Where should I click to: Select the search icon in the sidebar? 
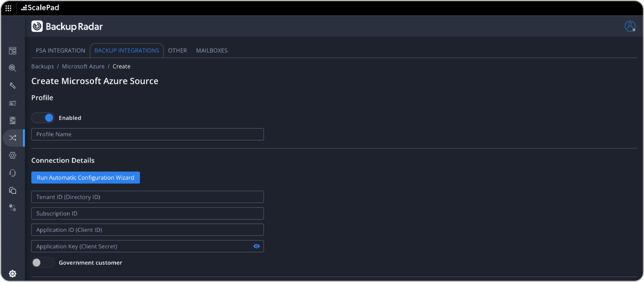pyautogui.click(x=13, y=68)
